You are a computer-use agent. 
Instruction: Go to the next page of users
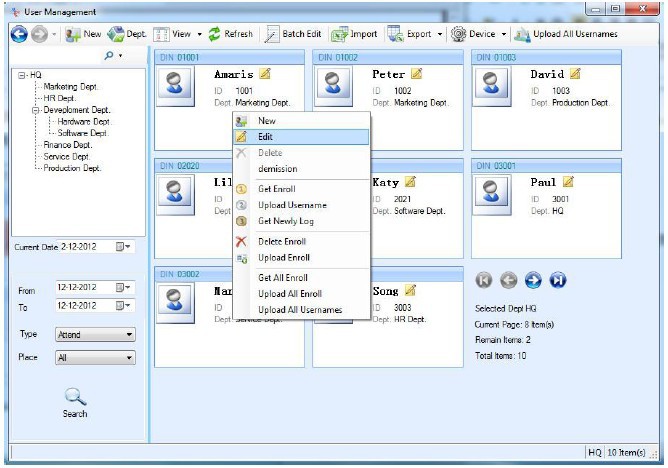pos(533,280)
